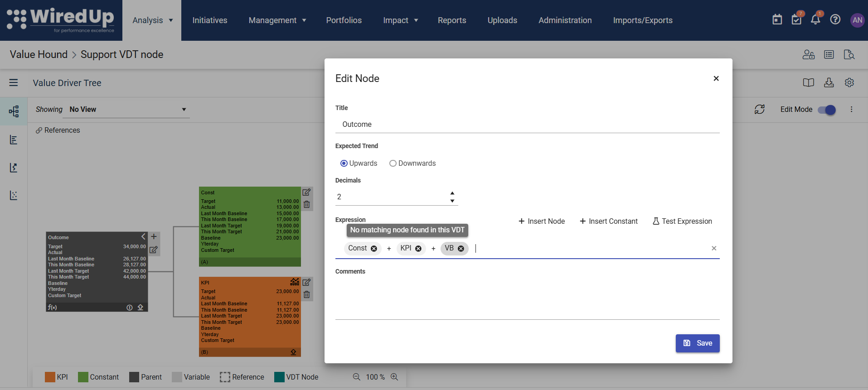Open the hamburger menu beside Value Driver Tree
868x390 pixels.
click(x=14, y=82)
